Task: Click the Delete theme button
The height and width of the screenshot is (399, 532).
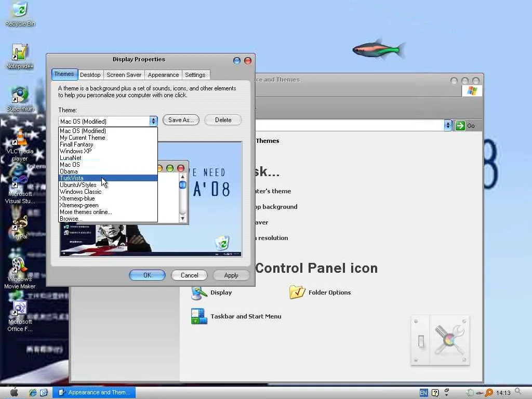Action: pyautogui.click(x=223, y=120)
